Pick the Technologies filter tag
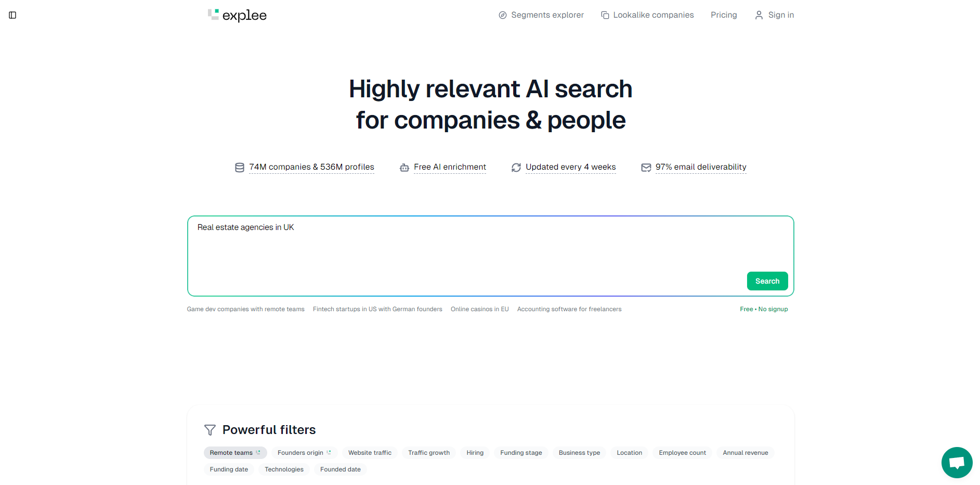Screen dimensions: 980x485 [284, 469]
